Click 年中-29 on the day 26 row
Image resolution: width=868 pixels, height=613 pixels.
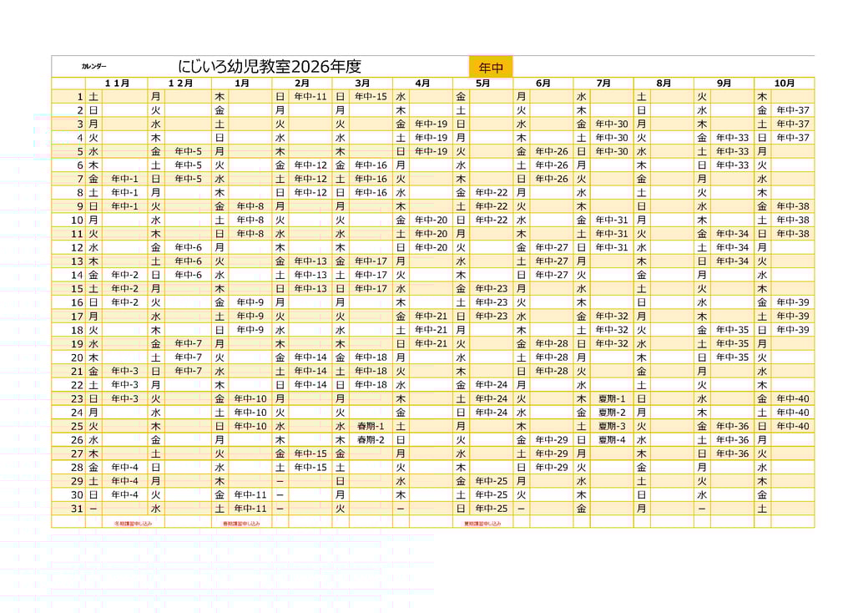(x=552, y=440)
